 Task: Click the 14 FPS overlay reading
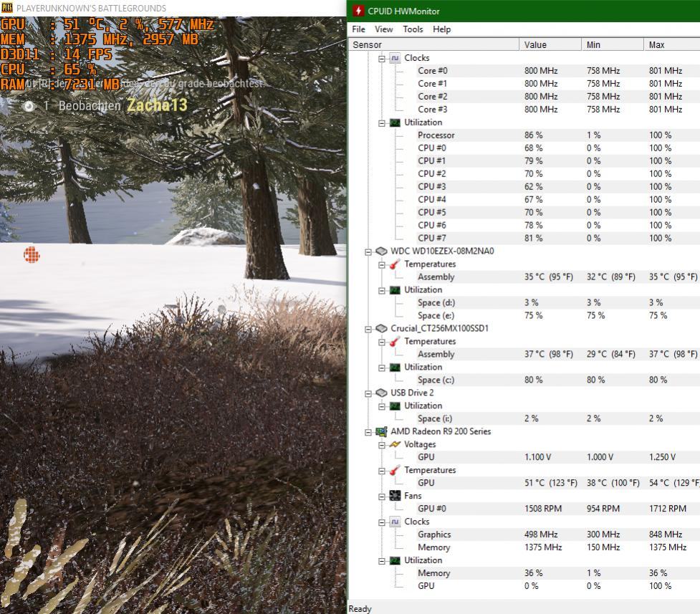88,54
